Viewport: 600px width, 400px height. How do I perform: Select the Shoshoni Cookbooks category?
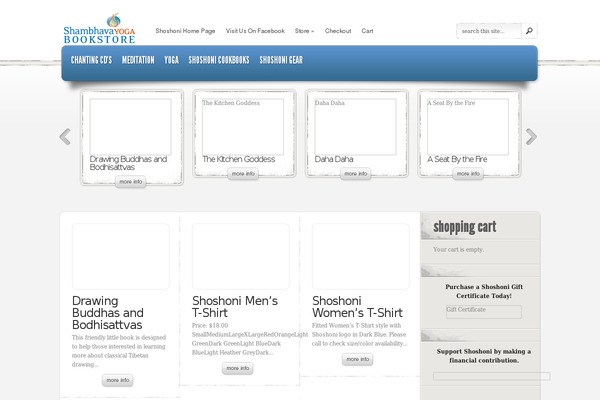(x=219, y=60)
